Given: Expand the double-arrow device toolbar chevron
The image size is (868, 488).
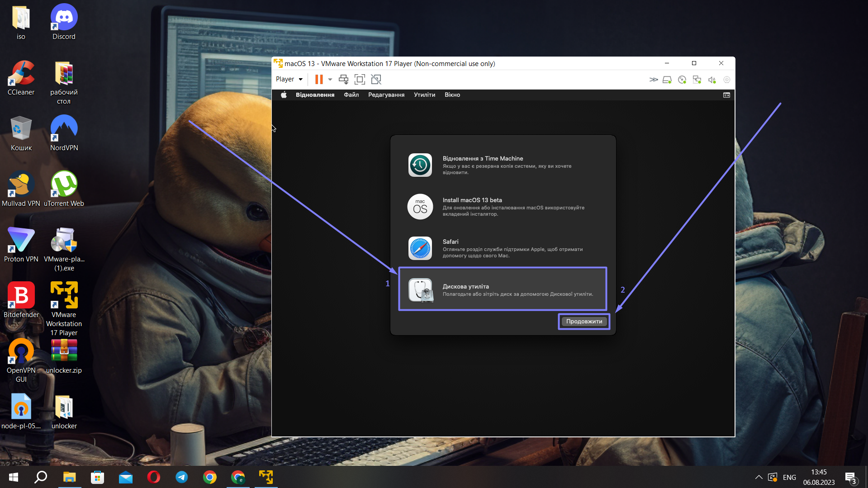Looking at the screenshot, I should click(x=654, y=80).
